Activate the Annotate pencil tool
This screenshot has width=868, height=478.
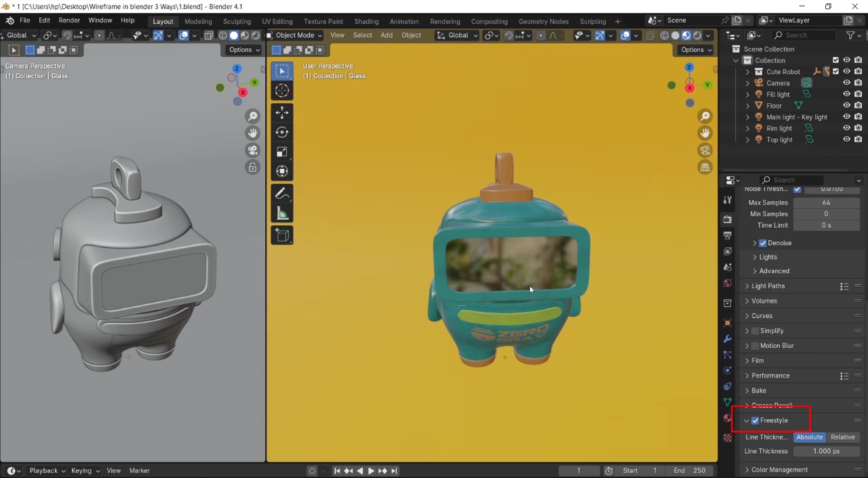coord(282,194)
